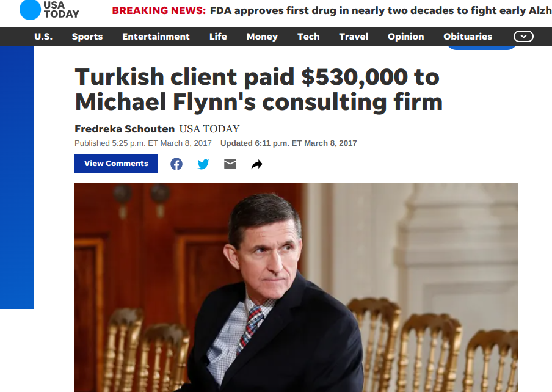552x392 pixels.
Task: Navigate to the Tech section
Action: coord(308,37)
